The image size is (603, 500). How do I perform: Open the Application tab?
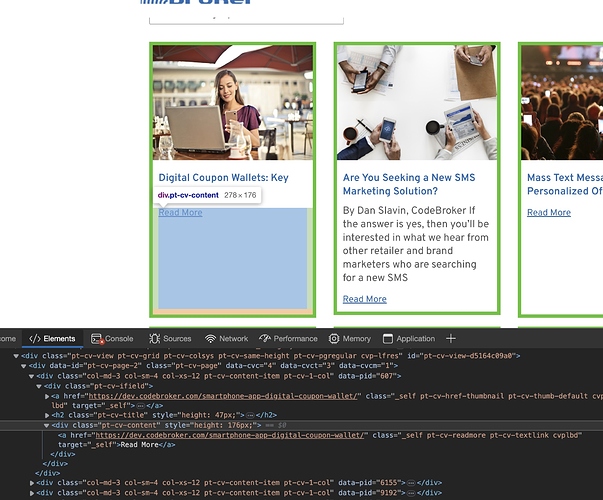click(409, 339)
